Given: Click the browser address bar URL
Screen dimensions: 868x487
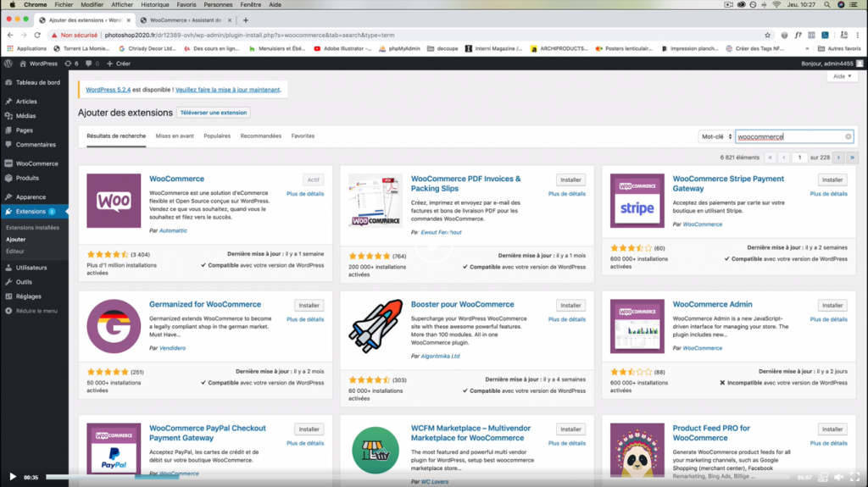Looking at the screenshot, I should [x=249, y=35].
